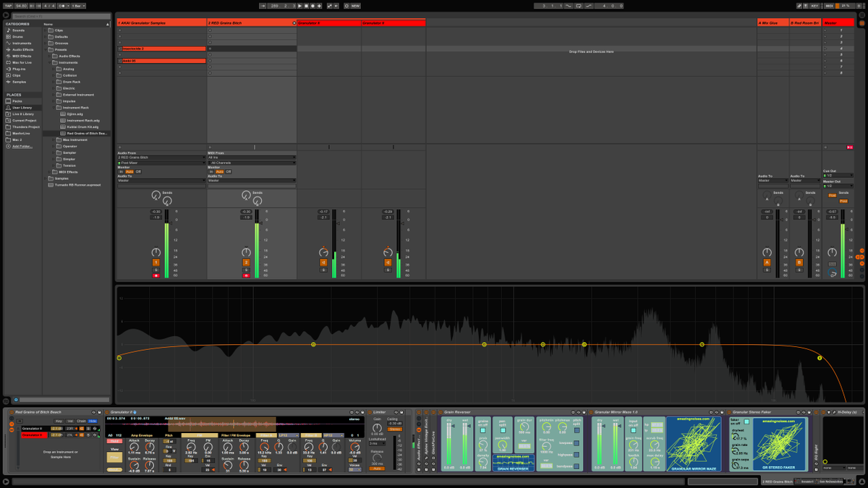Click the Add Folder link
This screenshot has width=868, height=488.
point(22,146)
